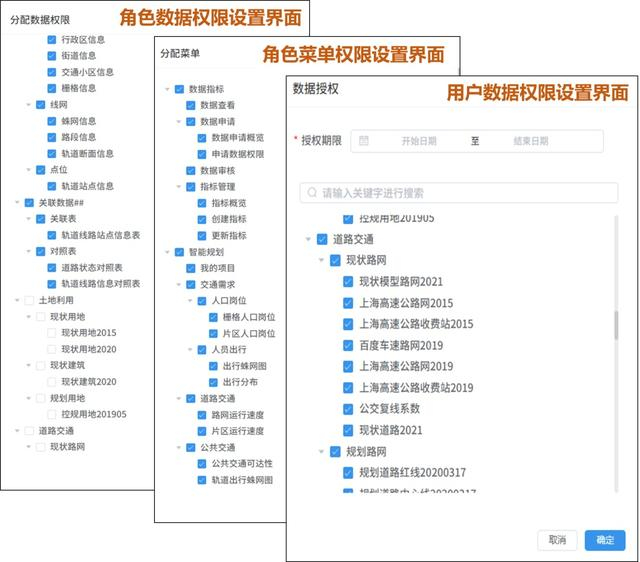
Task: Toggle the 栅格人口岗位 checkbox
Action: pos(213,317)
